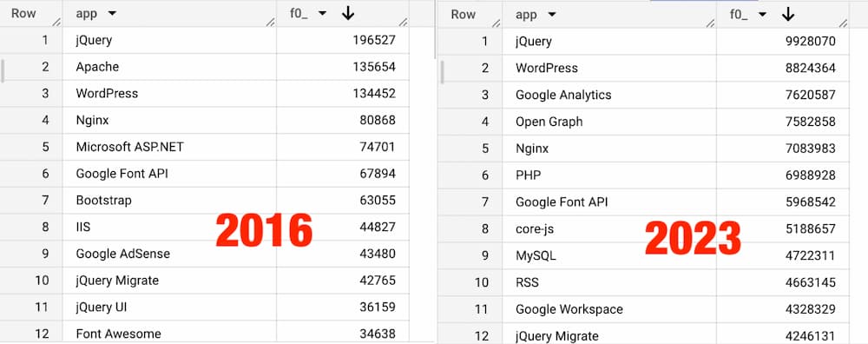
Task: Click value 74701
Action: [378, 147]
